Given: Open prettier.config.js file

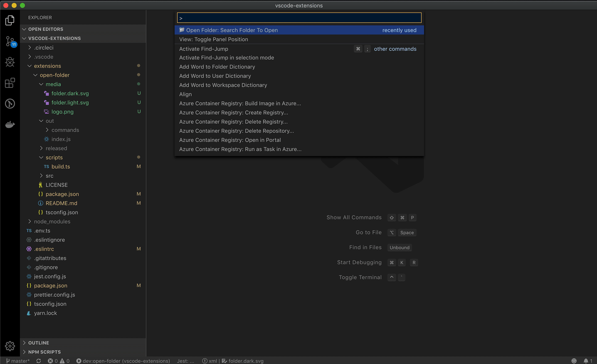Looking at the screenshot, I should tap(83, 295).
